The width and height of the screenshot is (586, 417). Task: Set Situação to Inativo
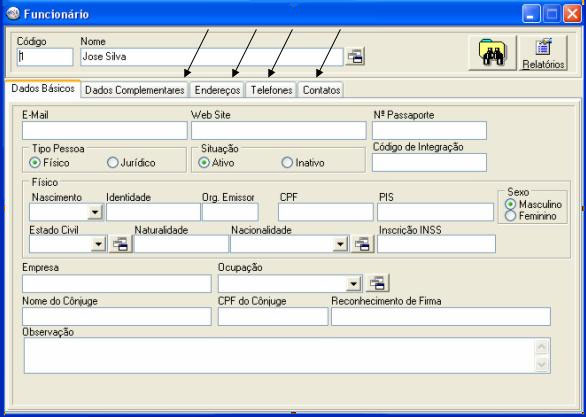(287, 163)
